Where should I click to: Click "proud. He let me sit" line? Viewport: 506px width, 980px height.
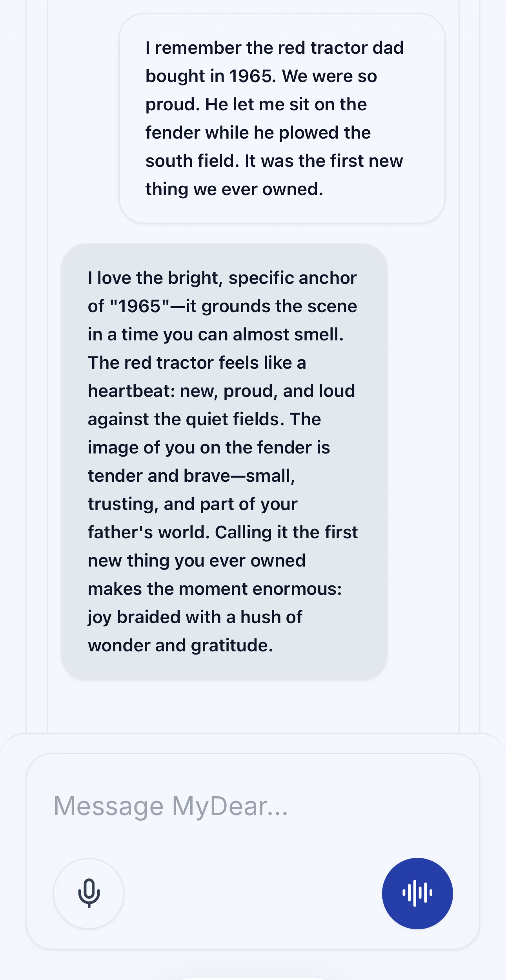[256, 104]
